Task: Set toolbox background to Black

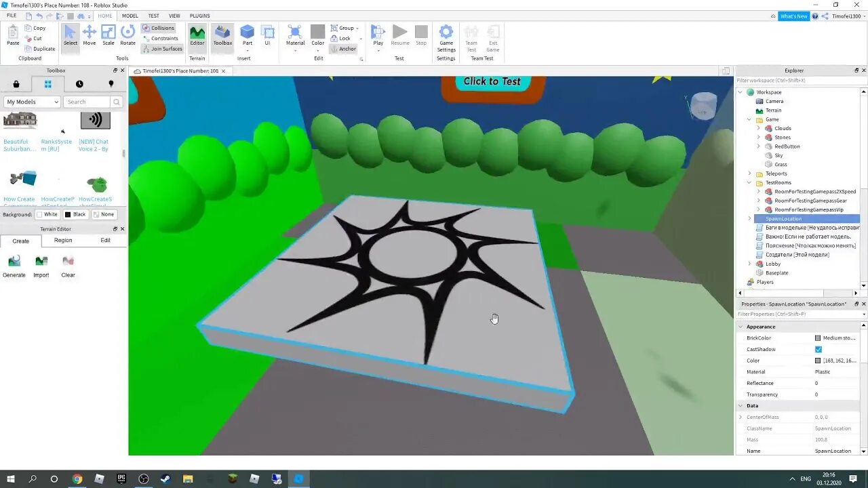Action: [x=75, y=214]
